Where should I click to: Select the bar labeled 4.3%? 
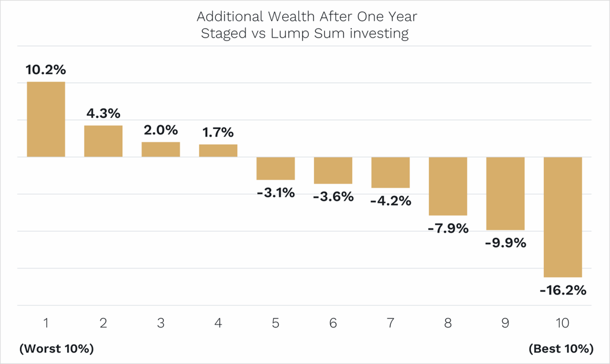(x=103, y=141)
